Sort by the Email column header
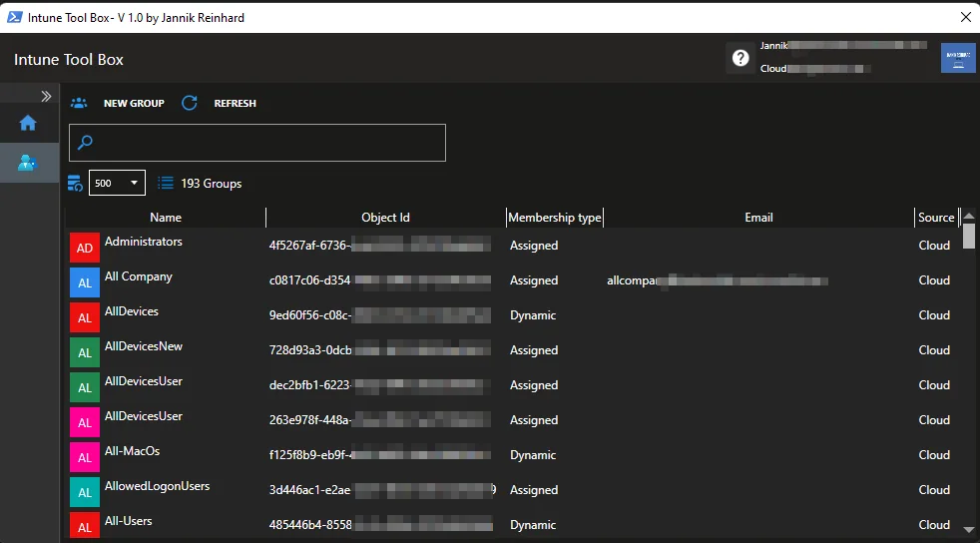This screenshot has width=980, height=543. [758, 218]
